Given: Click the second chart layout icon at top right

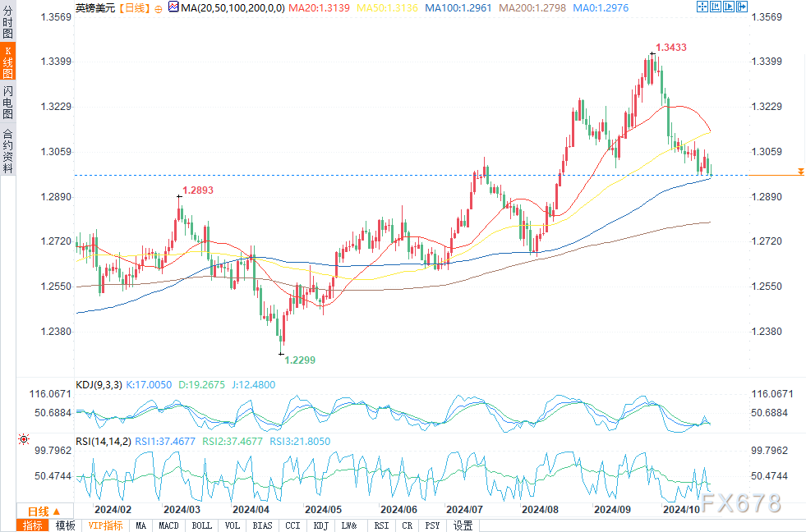Looking at the screenshot, I should point(716,7).
